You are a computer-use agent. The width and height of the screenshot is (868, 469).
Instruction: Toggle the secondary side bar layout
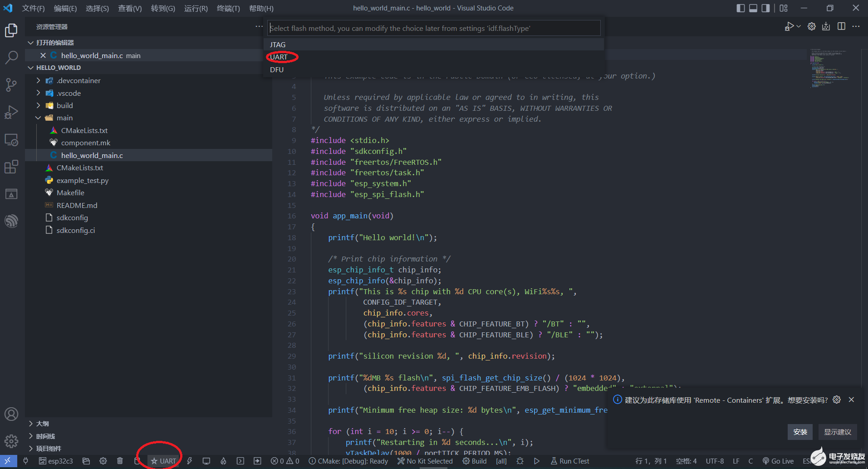point(766,8)
